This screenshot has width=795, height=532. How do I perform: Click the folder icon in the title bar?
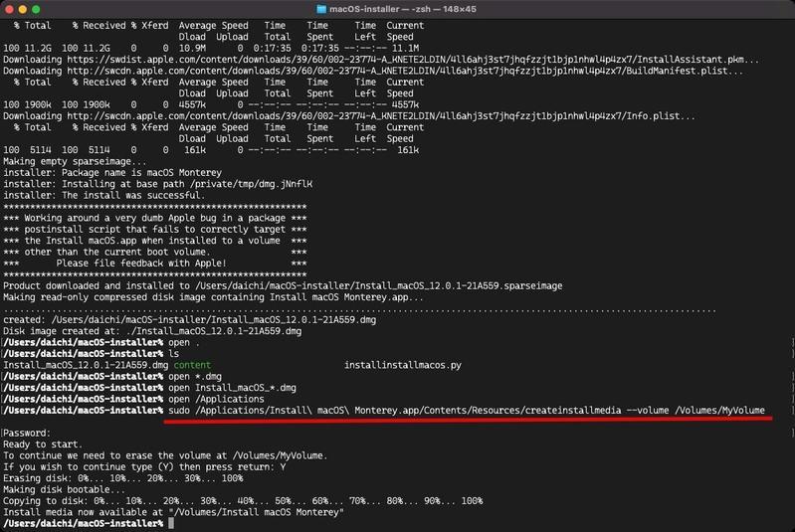coord(321,9)
